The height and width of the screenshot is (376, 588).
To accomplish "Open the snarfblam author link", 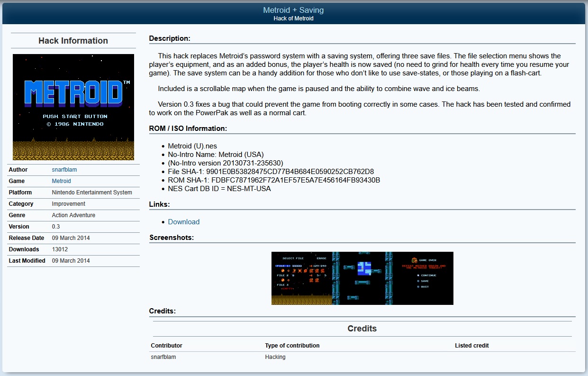I will click(64, 170).
